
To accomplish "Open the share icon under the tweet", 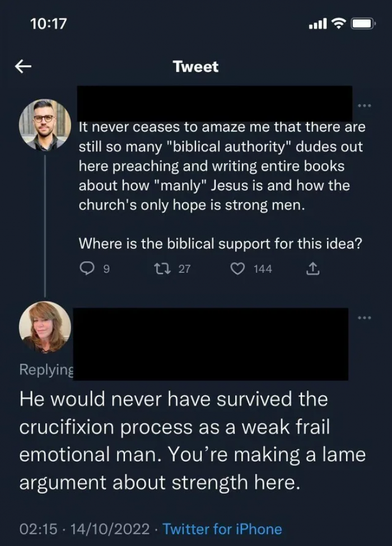I will [x=314, y=269].
